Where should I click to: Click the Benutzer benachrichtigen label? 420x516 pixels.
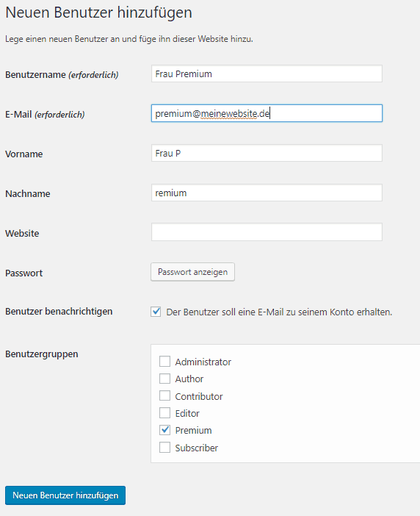(59, 312)
